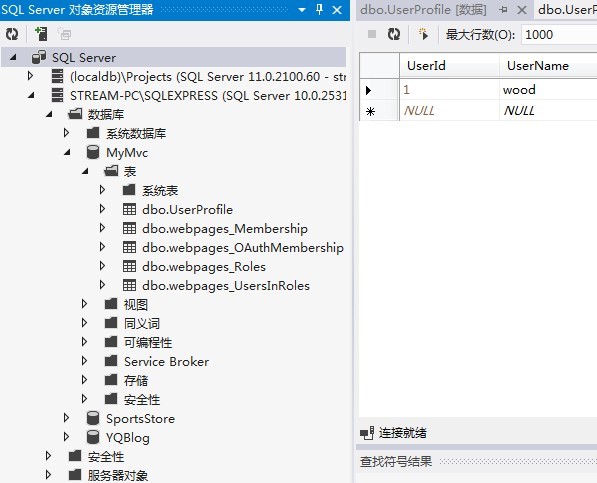The image size is (597, 483).
Task: Expand the SportsStore database
Action: tap(67, 418)
